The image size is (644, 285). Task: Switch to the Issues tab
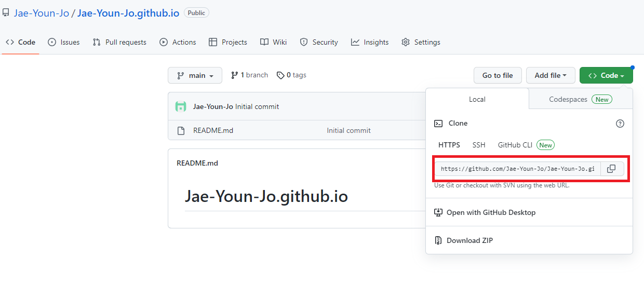click(x=64, y=42)
